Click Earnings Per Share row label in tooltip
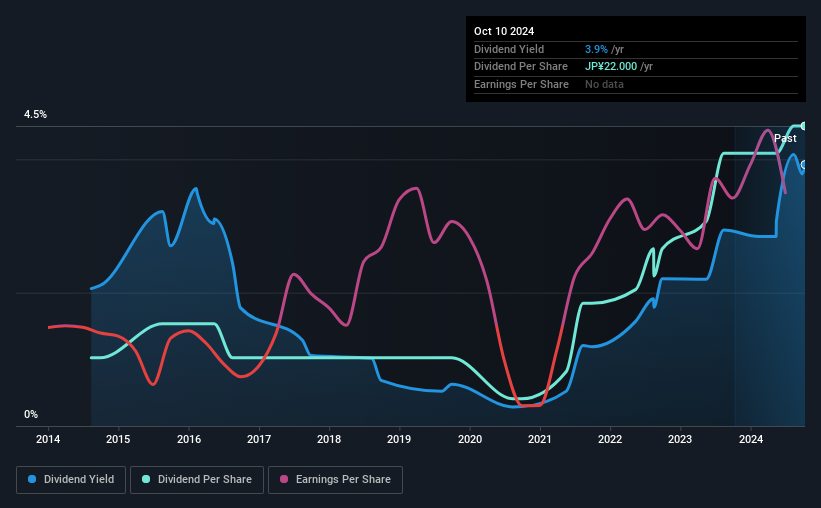The image size is (821, 508). (522, 84)
